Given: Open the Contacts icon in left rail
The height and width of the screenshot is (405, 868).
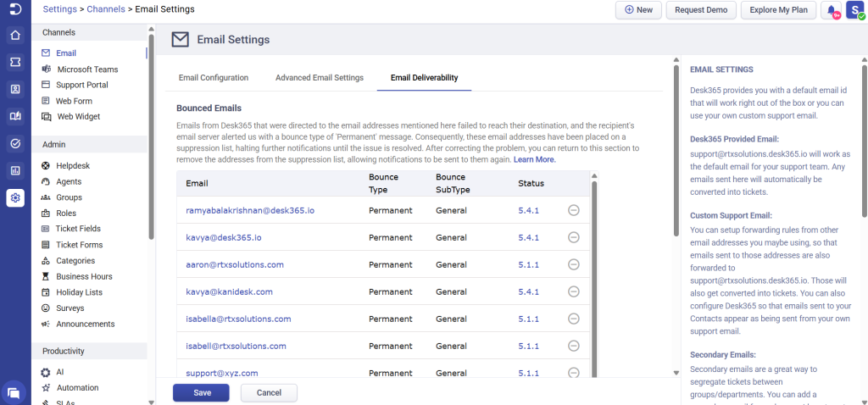Looking at the screenshot, I should coord(15,89).
